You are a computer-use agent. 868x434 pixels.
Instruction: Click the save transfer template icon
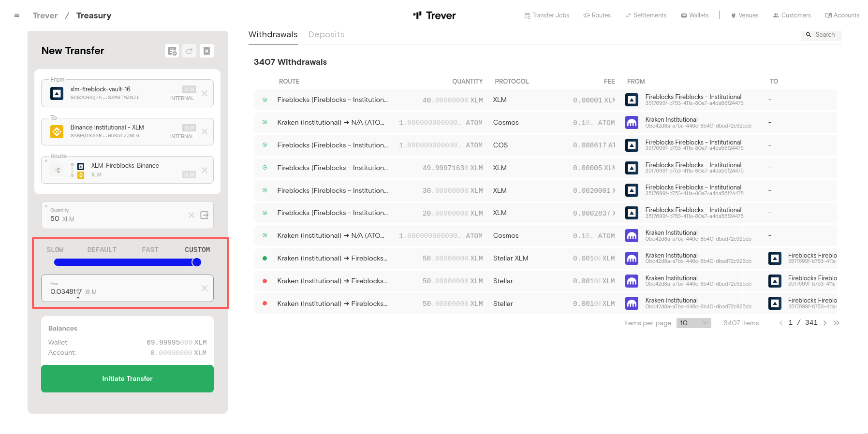tap(172, 51)
